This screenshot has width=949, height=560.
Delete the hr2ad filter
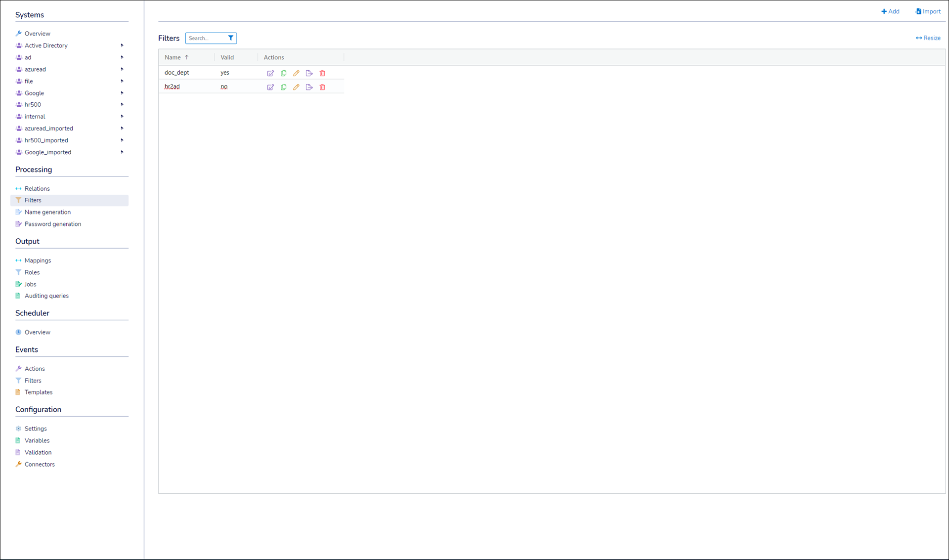[x=322, y=87]
